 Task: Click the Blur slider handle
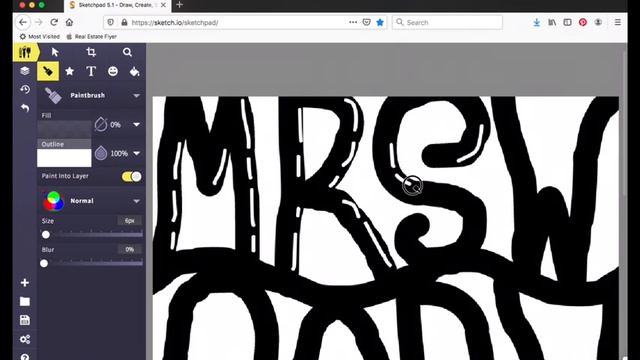tap(44, 263)
